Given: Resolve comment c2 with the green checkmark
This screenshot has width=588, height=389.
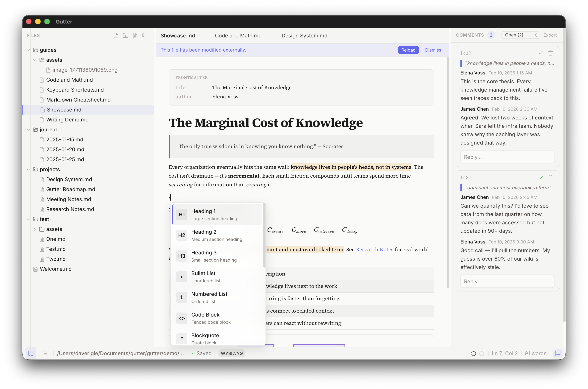Looking at the screenshot, I should pyautogui.click(x=541, y=177).
